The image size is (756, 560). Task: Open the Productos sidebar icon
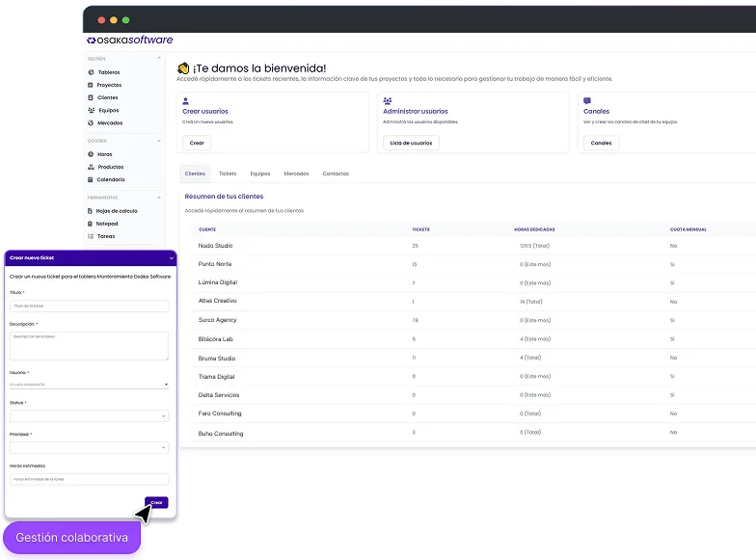[91, 167]
